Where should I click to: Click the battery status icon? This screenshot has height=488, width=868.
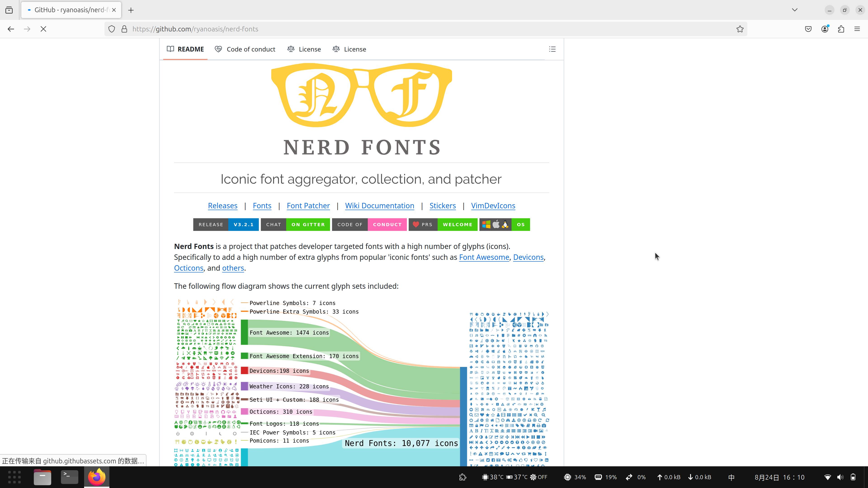pos(853,477)
